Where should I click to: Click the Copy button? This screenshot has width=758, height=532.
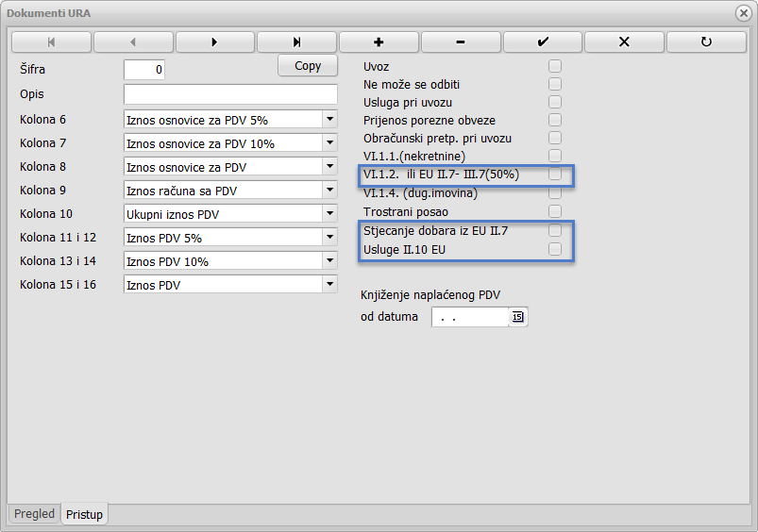308,66
